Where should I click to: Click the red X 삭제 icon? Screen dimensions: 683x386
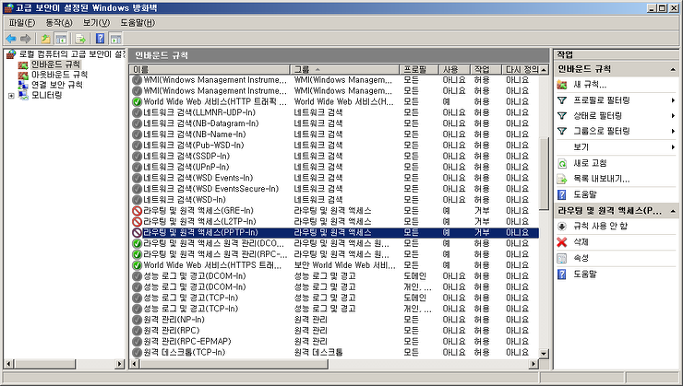pos(562,242)
